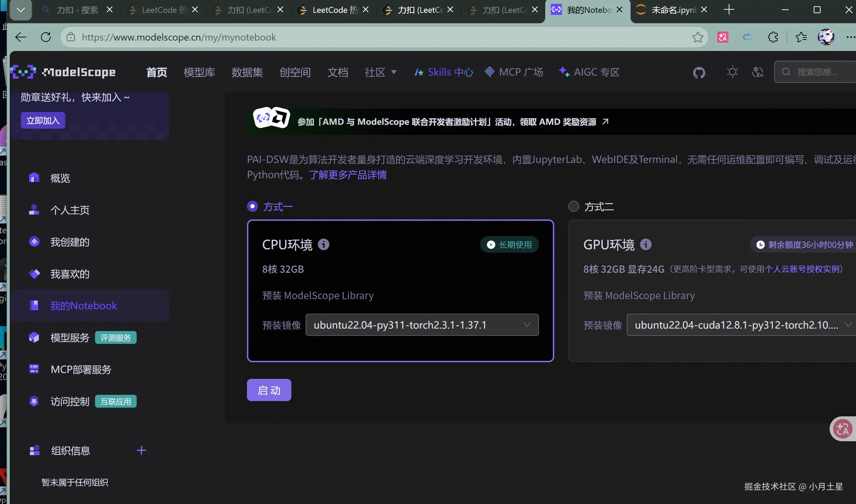Bookmark this page with the star icon
Image resolution: width=856 pixels, height=504 pixels.
pos(697,37)
